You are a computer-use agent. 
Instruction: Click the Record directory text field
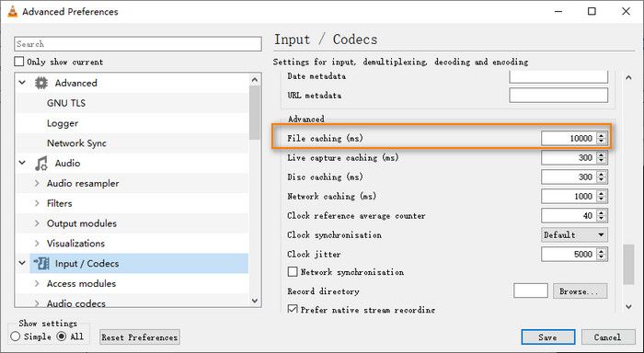[531, 290]
